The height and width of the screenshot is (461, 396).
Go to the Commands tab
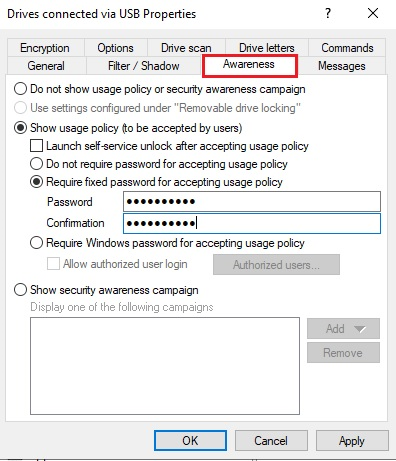(347, 48)
